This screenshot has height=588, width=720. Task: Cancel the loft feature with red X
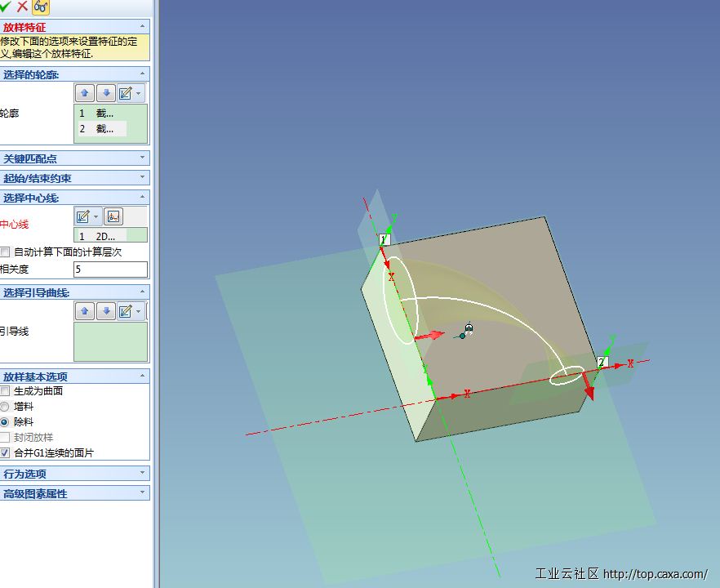coord(22,7)
